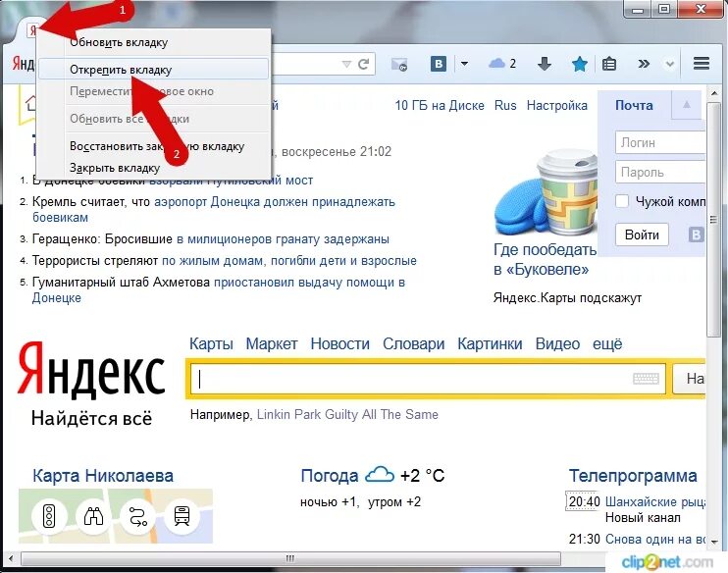This screenshot has height=573, width=728.
Task: Open the Rus language selector
Action: click(x=505, y=105)
